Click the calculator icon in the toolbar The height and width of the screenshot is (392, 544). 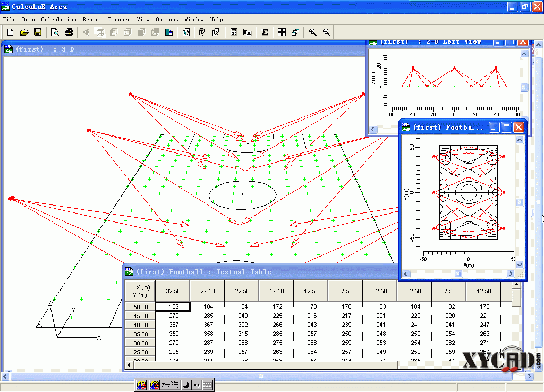234,32
